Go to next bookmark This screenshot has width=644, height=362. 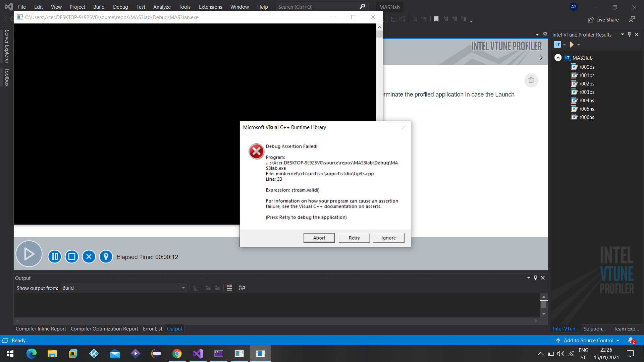454,19
